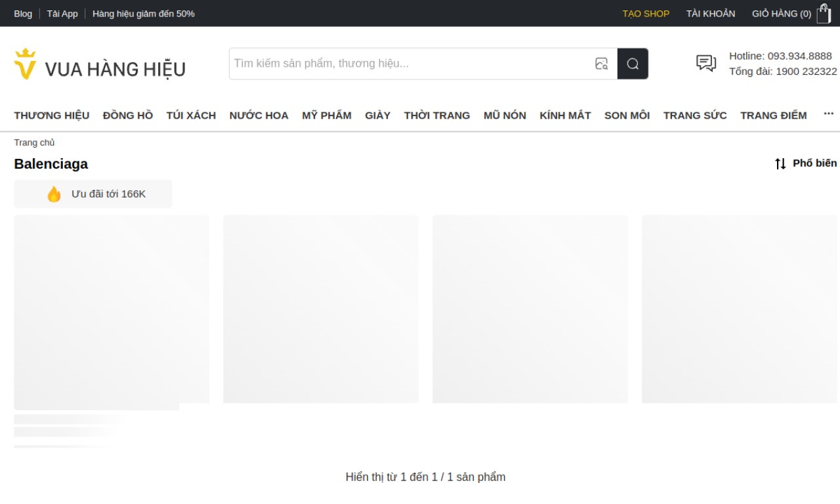The height and width of the screenshot is (504, 840).
Task: Open the SON MÔI category
Action: (x=627, y=115)
